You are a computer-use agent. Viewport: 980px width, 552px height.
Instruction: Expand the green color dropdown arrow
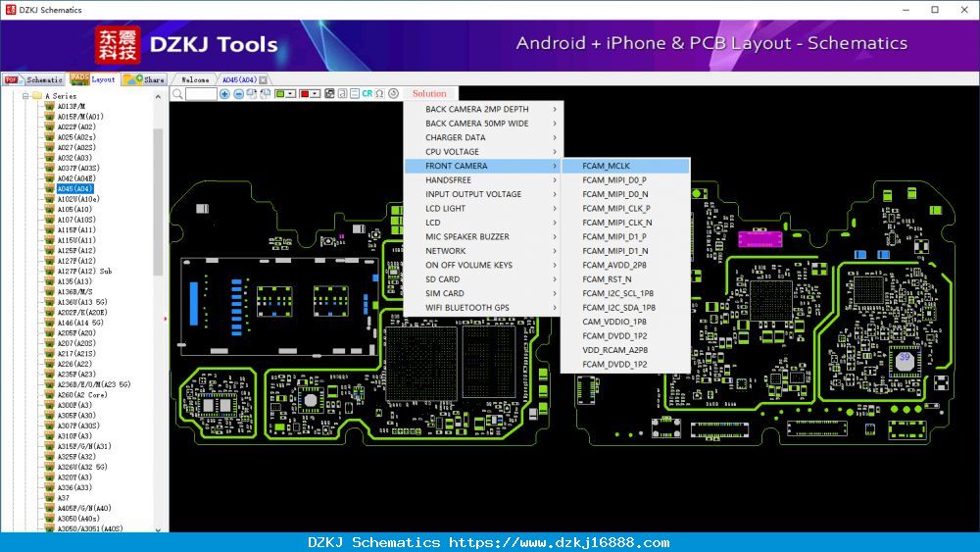[291, 94]
